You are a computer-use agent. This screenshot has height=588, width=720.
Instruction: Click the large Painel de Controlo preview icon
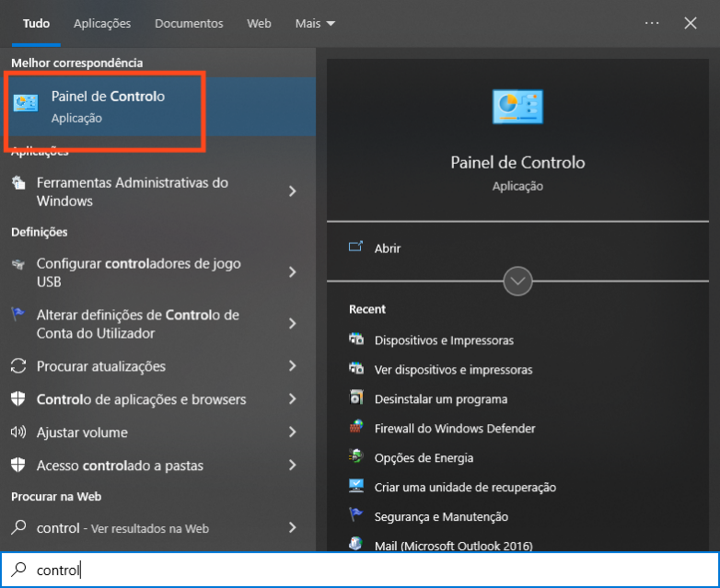click(517, 107)
